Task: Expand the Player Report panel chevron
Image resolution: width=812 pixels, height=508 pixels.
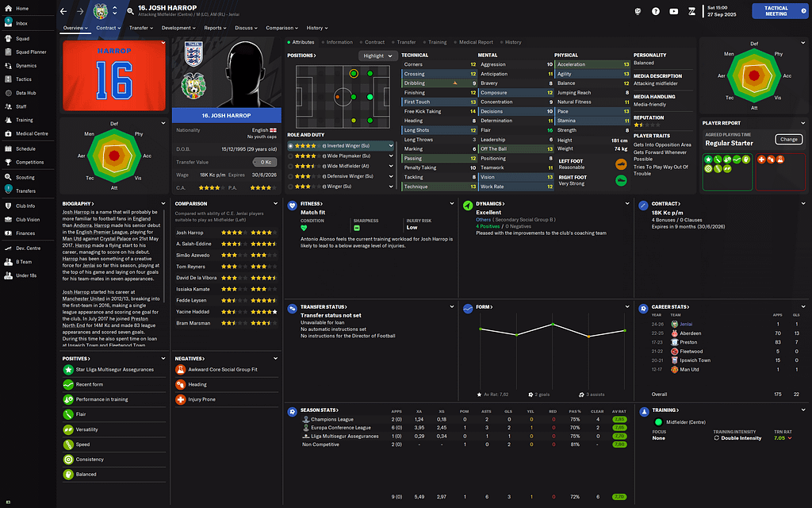Action: pos(801,123)
